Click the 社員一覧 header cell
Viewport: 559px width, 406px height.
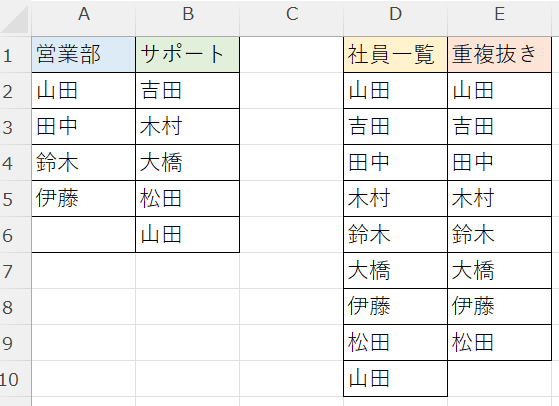pyautogui.click(x=395, y=55)
